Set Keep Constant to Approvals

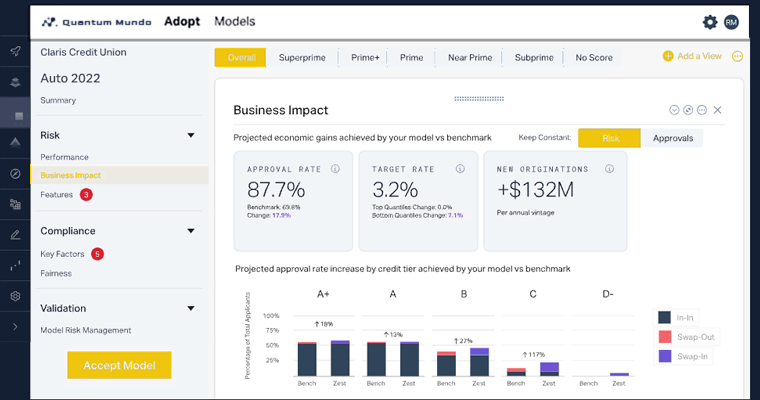pos(672,139)
